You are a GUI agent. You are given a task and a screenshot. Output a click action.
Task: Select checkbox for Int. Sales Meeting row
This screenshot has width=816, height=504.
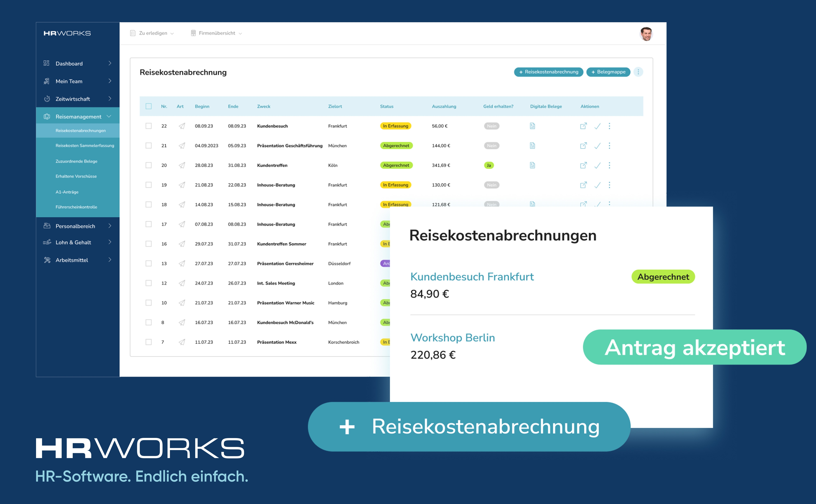click(x=148, y=283)
